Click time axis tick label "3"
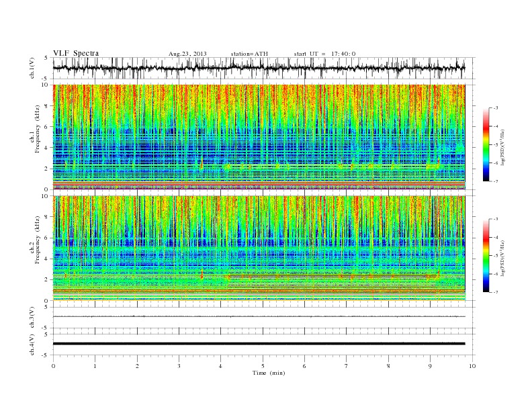This screenshot has width=532, height=411. [179, 366]
